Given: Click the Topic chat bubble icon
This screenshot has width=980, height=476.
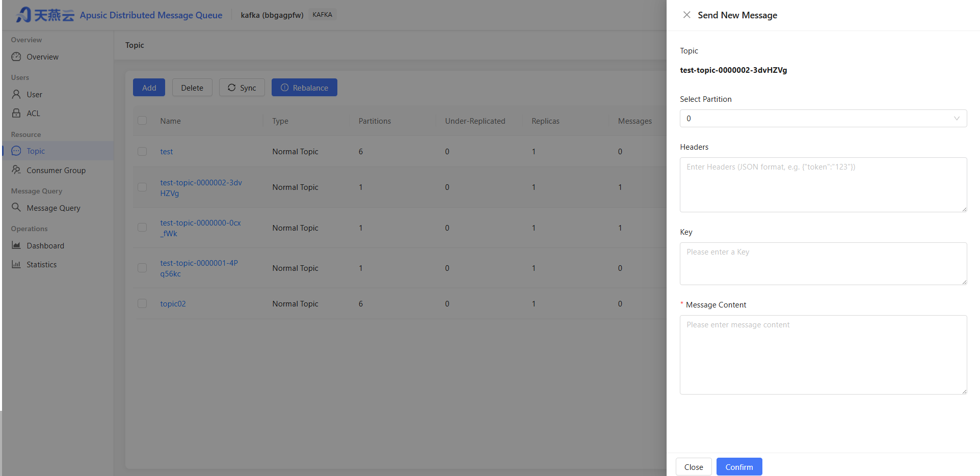Looking at the screenshot, I should pyautogui.click(x=16, y=151).
